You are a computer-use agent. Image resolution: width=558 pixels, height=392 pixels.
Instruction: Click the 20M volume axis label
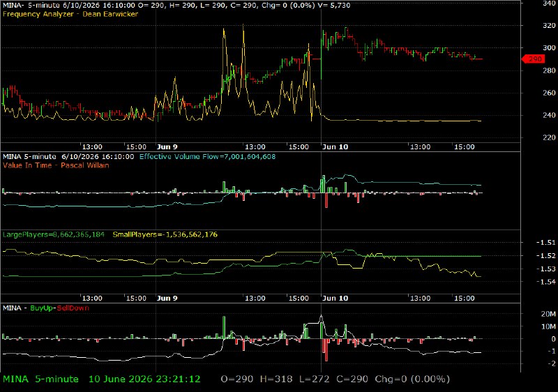click(548, 314)
